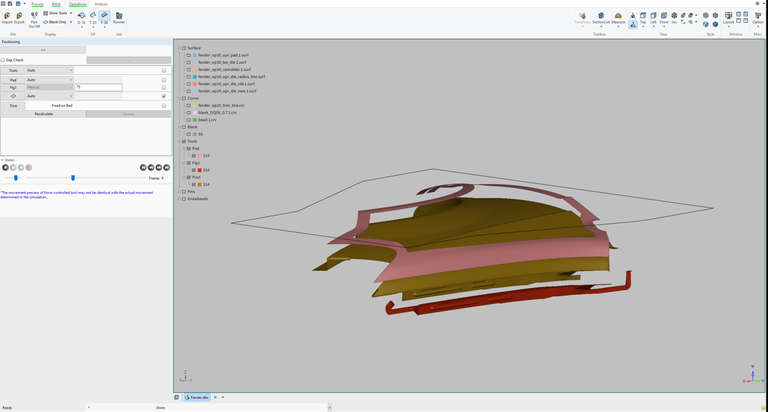Image resolution: width=768 pixels, height=412 pixels.
Task: Open the Layout window icon
Action: tap(728, 16)
